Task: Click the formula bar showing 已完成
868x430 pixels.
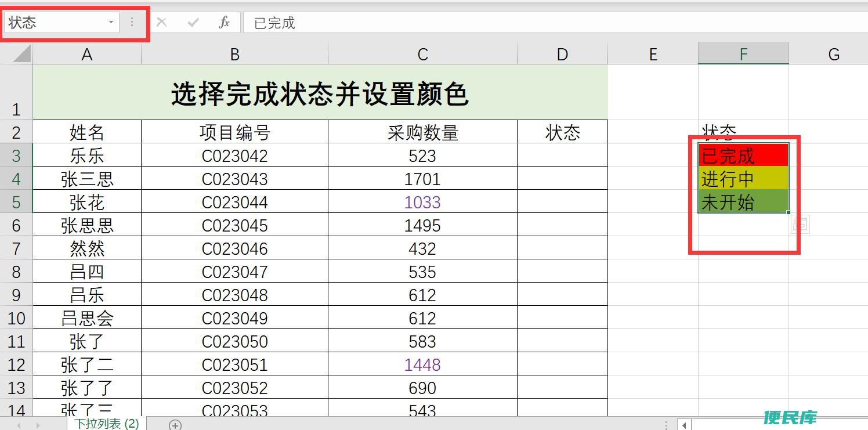Action: coord(554,23)
